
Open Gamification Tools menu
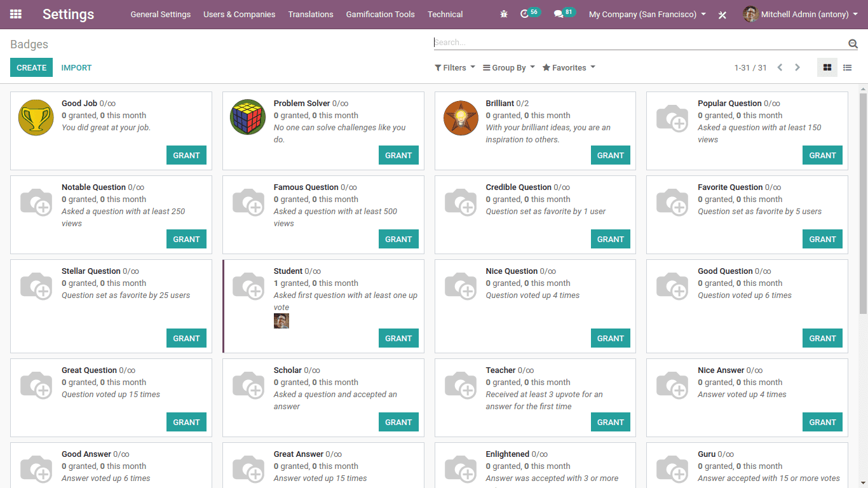[381, 14]
